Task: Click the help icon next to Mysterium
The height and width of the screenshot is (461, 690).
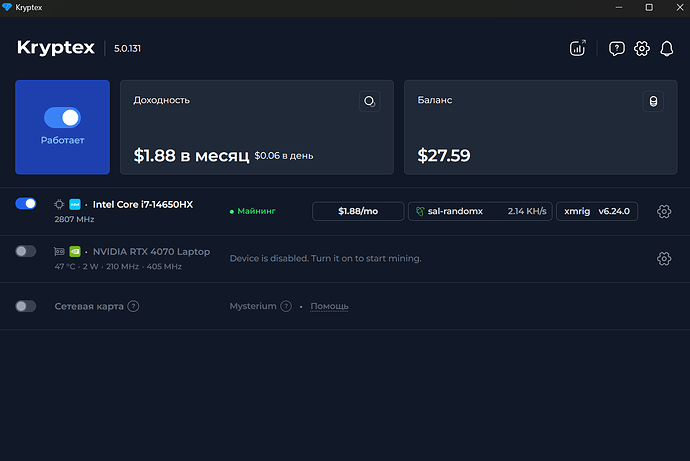Action: point(286,306)
